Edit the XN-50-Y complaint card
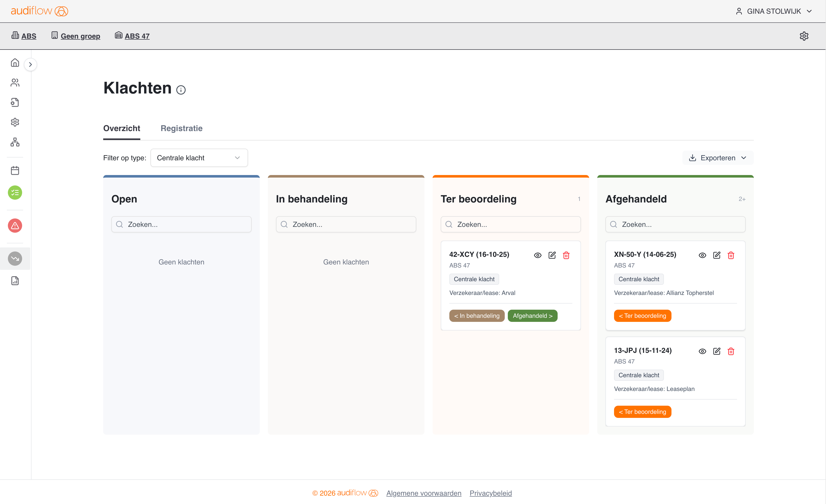This screenshot has height=504, width=826. tap(716, 255)
